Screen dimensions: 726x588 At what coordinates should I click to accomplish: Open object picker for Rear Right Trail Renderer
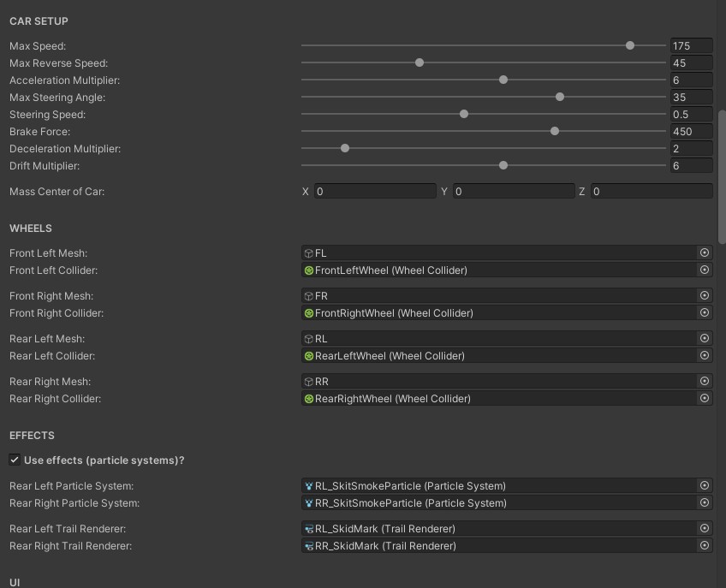(x=705, y=545)
